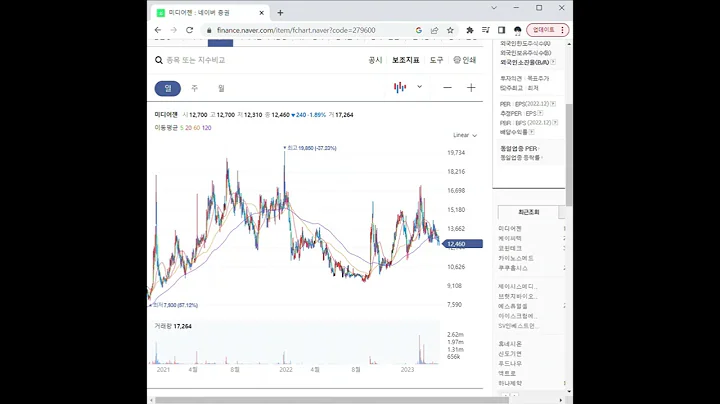
Task: Bookmark this page with star icon
Action: (x=450, y=30)
